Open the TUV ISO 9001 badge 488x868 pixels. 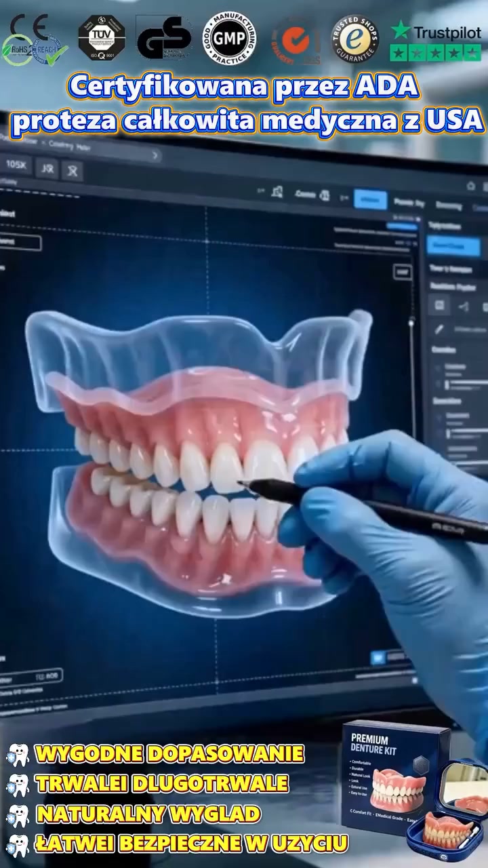102,37
